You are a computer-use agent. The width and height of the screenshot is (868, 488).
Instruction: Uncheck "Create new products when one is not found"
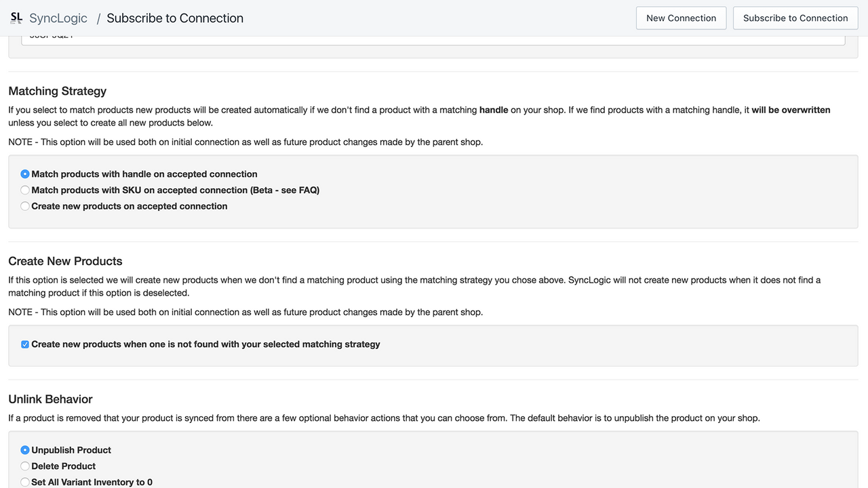click(x=24, y=344)
